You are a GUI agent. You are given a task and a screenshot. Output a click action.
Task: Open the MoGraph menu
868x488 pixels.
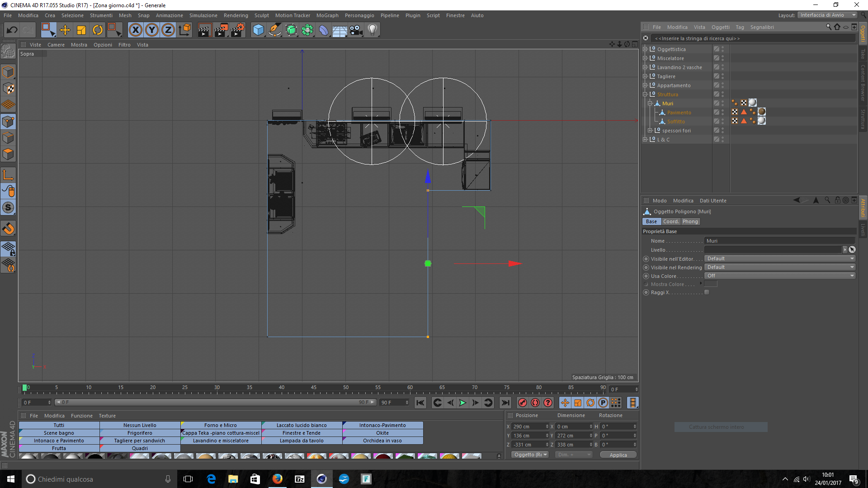[327, 15]
